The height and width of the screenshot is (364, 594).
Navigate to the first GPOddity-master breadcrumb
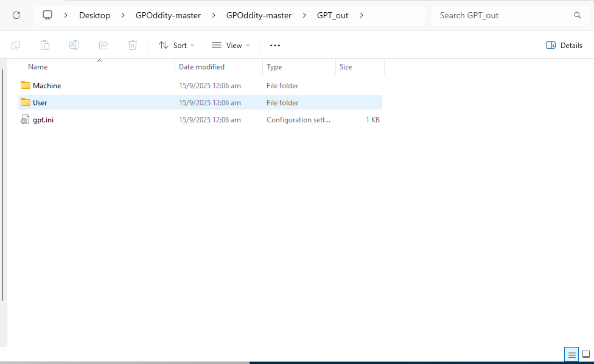pos(168,15)
